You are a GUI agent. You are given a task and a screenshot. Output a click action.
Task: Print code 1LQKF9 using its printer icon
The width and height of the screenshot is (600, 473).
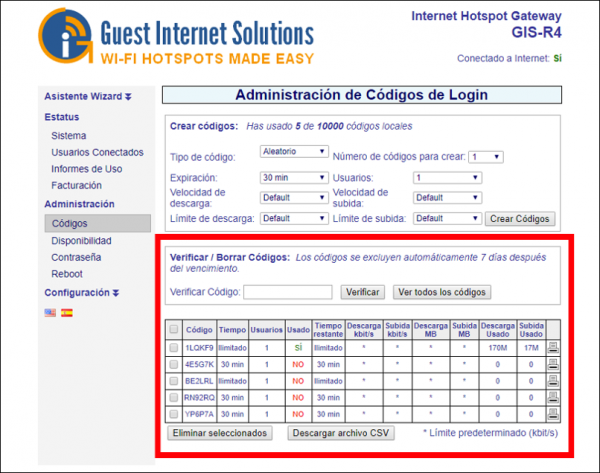tap(553, 347)
